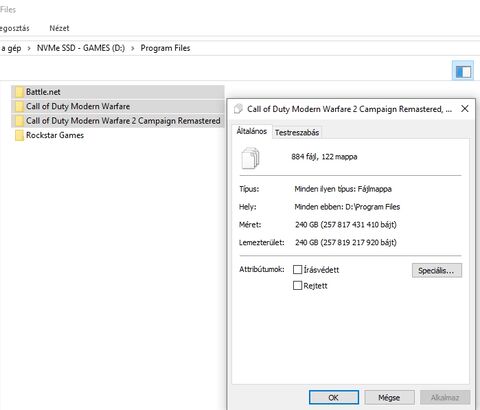Close the Properties dialog with X
The width and height of the screenshot is (480, 410).
(465, 109)
